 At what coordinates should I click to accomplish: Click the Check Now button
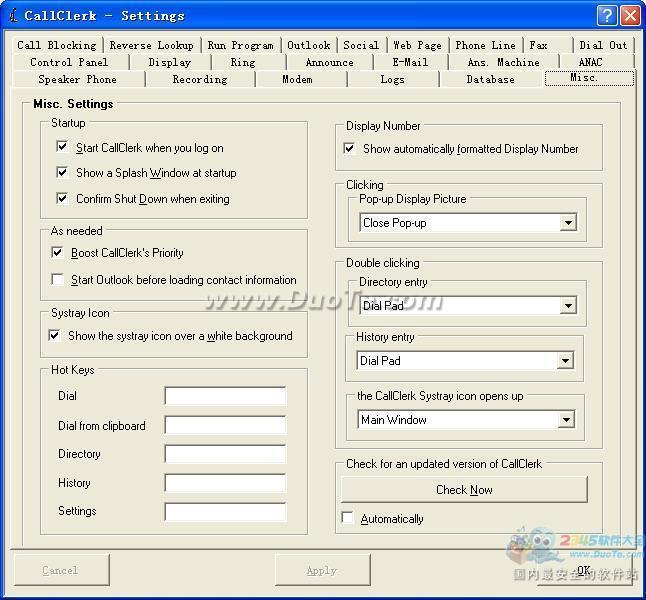click(x=464, y=490)
